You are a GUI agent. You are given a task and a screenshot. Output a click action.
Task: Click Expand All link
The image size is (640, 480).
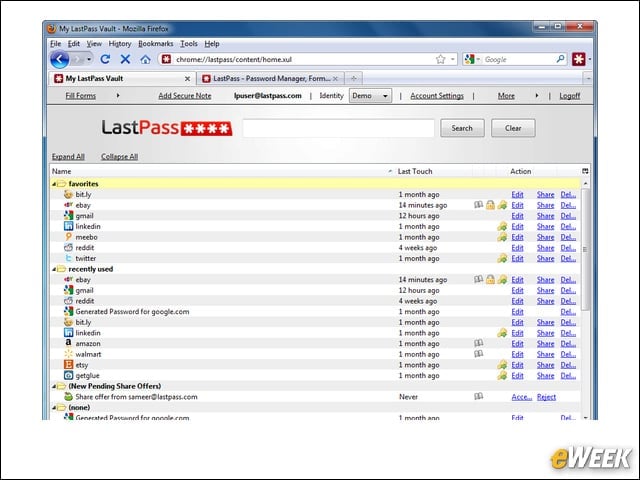pos(68,157)
